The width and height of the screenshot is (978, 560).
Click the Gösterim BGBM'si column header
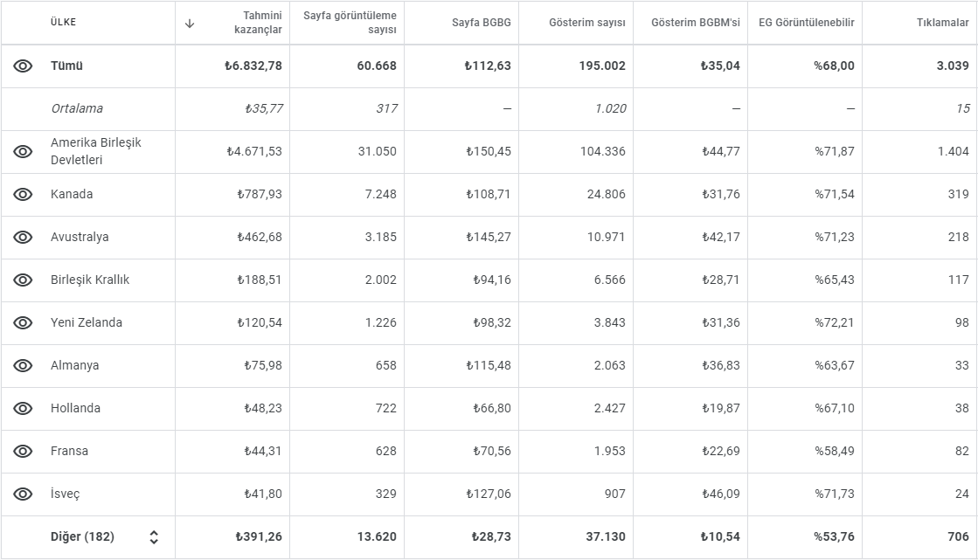tap(696, 23)
